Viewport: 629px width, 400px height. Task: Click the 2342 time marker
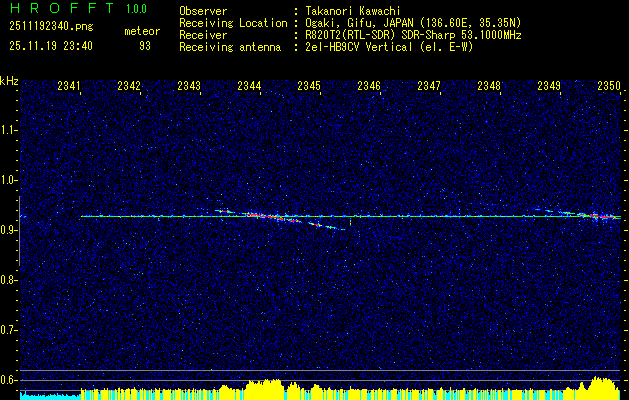tap(129, 85)
